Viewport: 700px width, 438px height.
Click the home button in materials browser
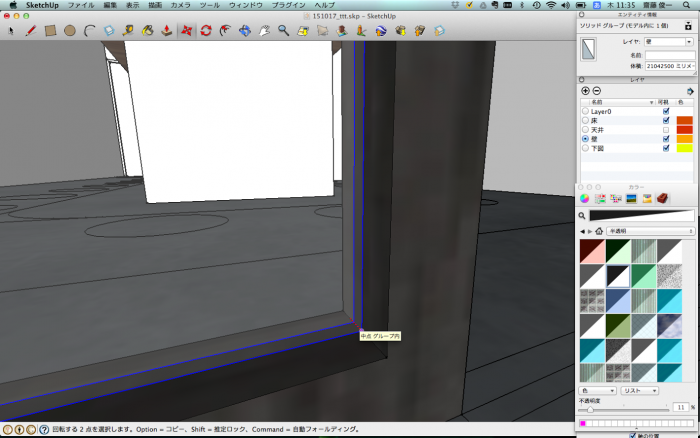tap(599, 231)
